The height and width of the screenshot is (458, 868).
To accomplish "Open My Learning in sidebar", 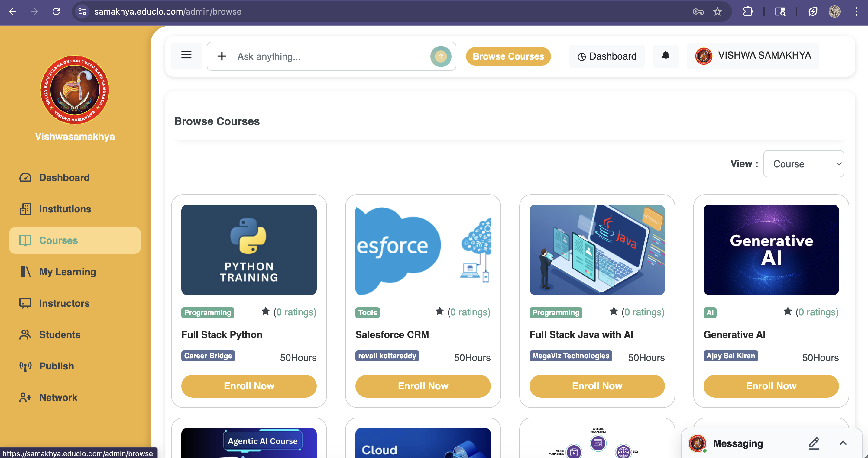I will click(x=75, y=271).
